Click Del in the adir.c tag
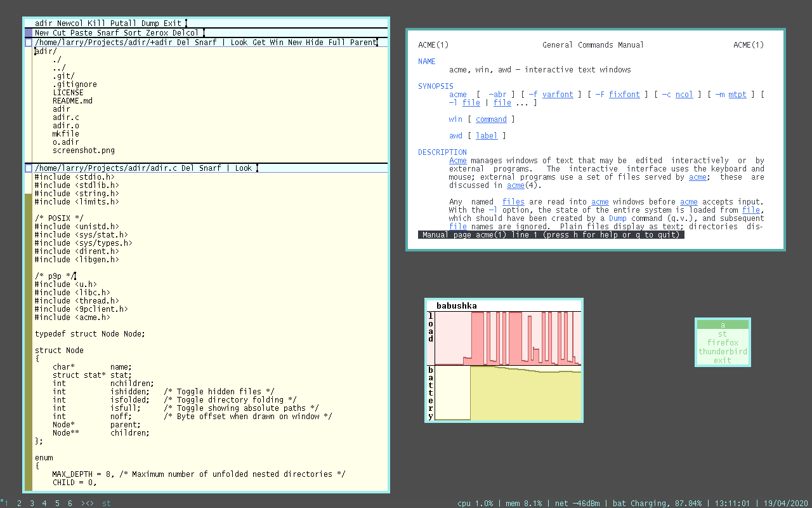Viewport: 812px width, 508px height. [188, 168]
